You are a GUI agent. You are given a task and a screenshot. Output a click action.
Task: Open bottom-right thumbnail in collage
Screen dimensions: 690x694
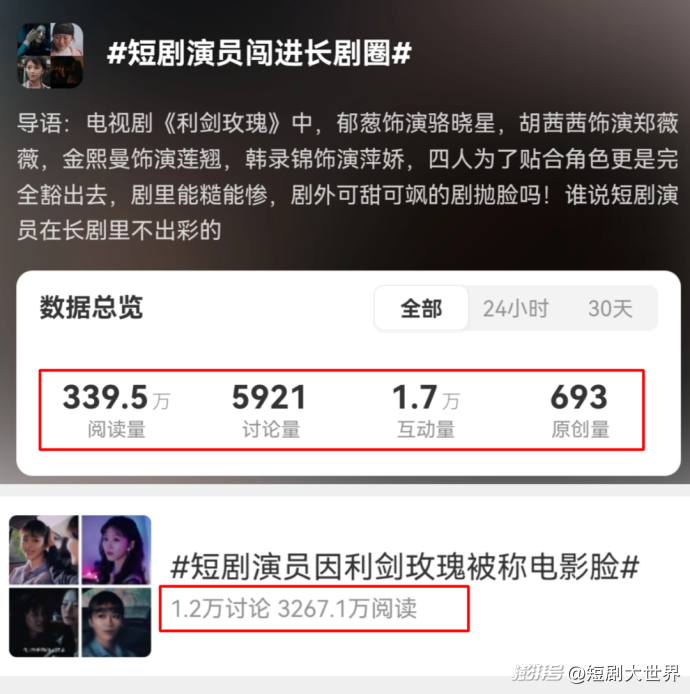[x=116, y=622]
